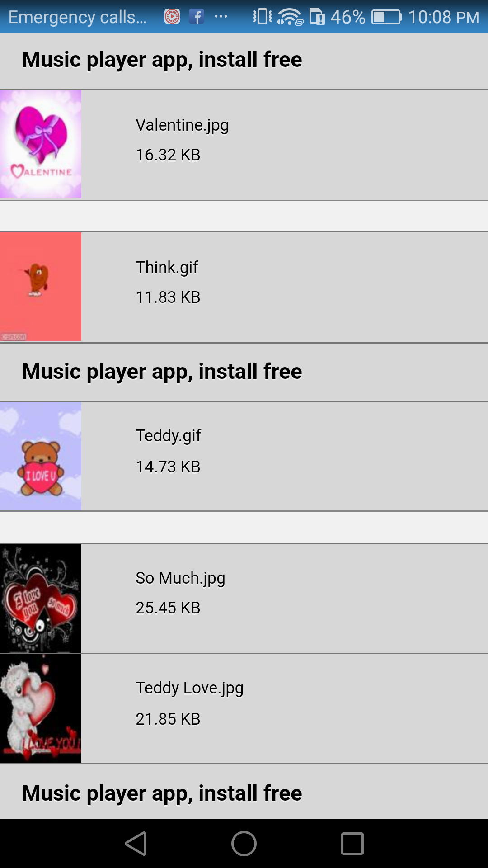This screenshot has width=488, height=868.
Task: Tap the Facebook notification icon in status bar
Action: tap(197, 17)
